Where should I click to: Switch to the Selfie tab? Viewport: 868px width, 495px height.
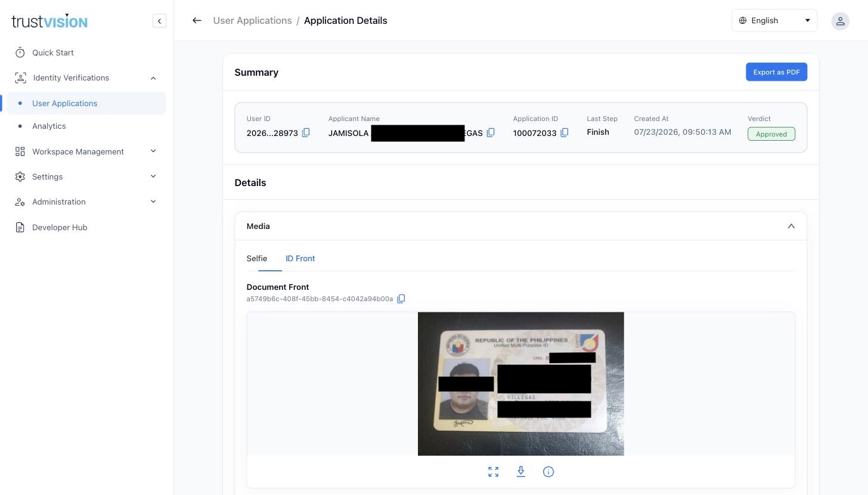point(257,258)
